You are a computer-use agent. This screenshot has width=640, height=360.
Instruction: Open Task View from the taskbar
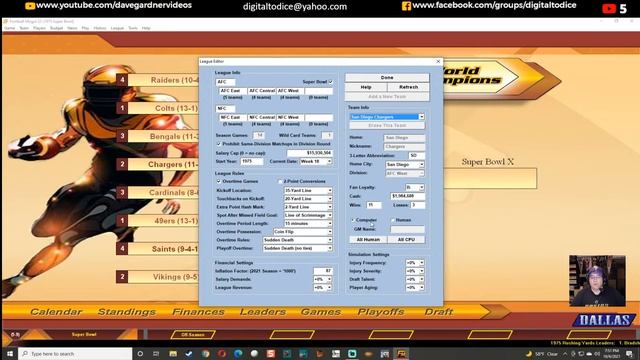pyautogui.click(x=156, y=353)
